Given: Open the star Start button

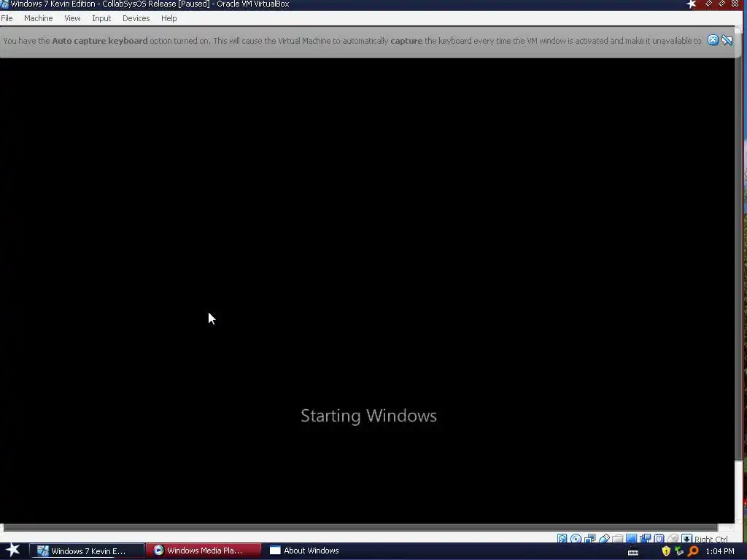Looking at the screenshot, I should click(13, 551).
